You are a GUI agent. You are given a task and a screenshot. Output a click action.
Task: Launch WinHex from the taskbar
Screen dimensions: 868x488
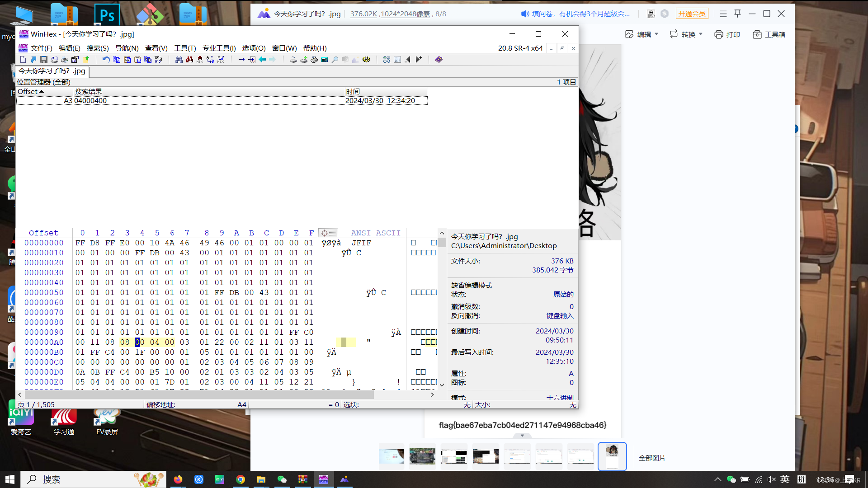point(324,479)
